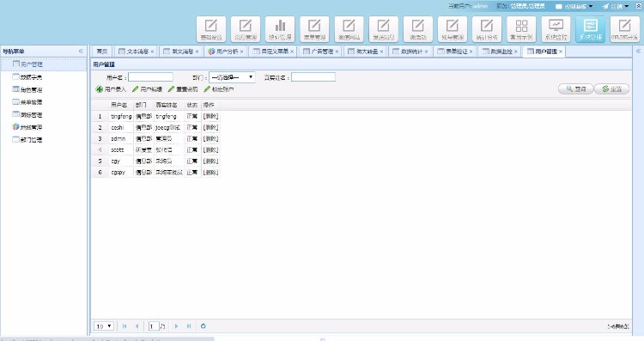Click the 查询 search button
This screenshot has height=341, width=644.
(575, 88)
